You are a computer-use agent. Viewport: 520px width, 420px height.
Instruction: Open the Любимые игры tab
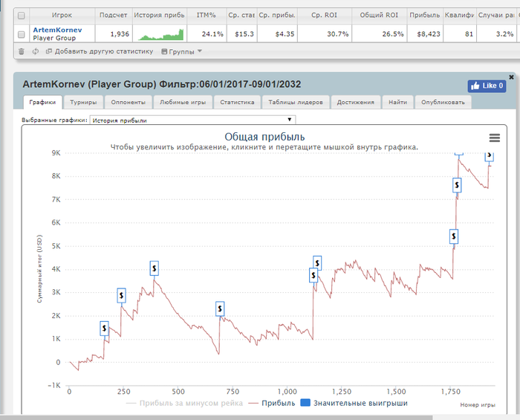(183, 102)
